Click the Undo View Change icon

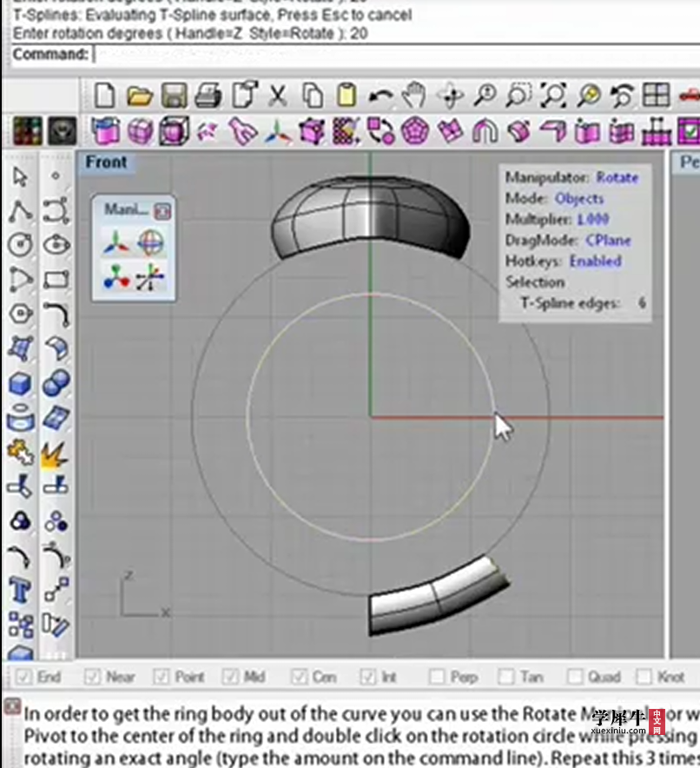(622, 96)
